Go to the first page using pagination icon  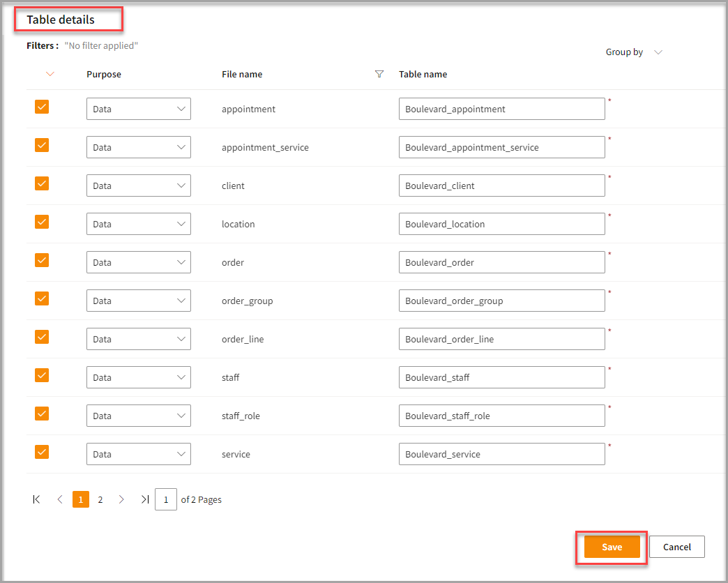tap(37, 499)
